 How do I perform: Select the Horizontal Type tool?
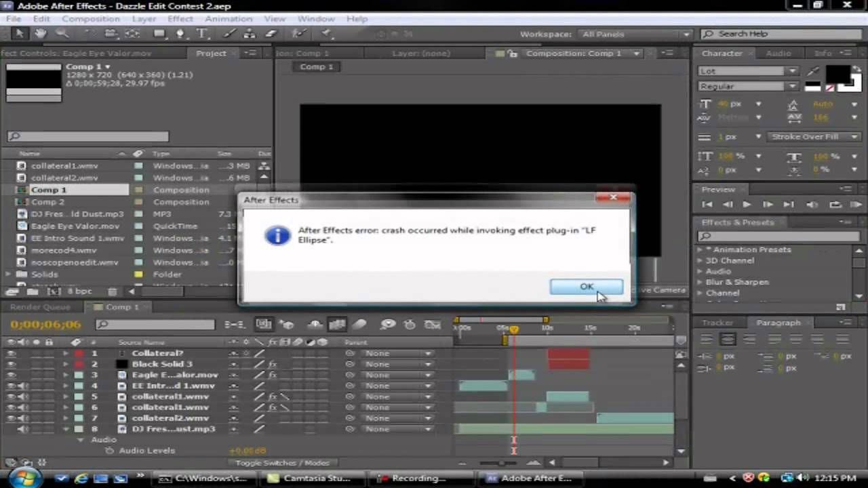201,34
